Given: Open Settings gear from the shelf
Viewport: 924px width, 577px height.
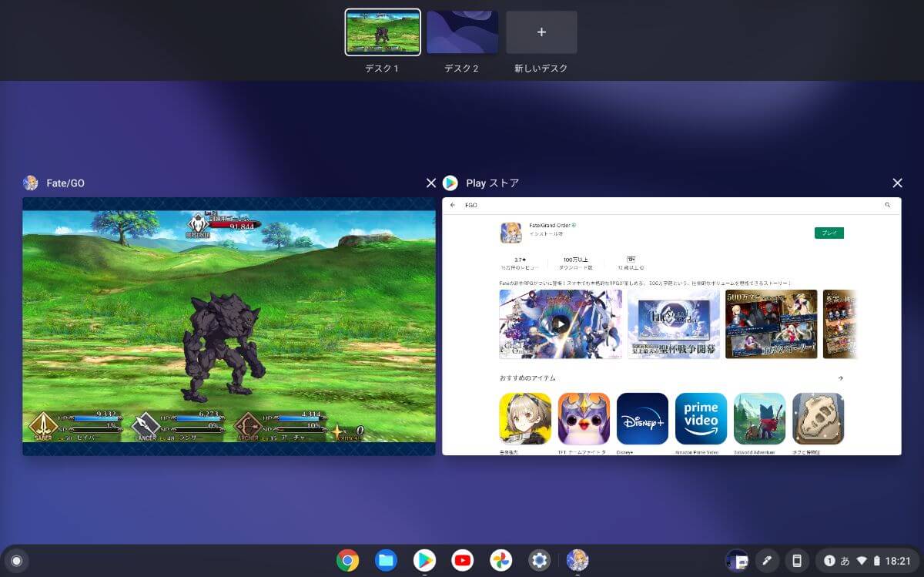Looking at the screenshot, I should click(x=540, y=561).
